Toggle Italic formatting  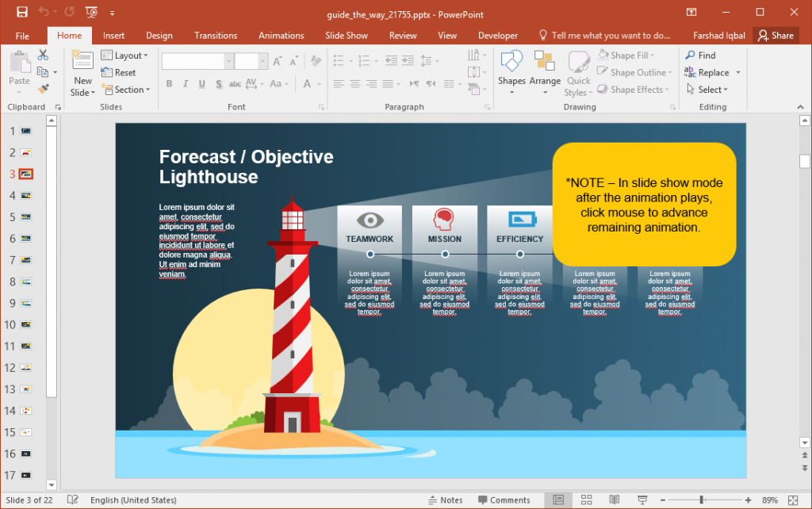184,83
